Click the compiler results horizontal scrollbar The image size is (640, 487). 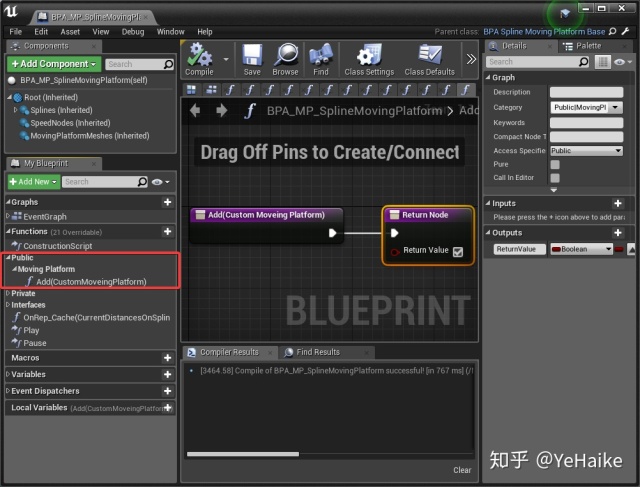pos(243,454)
